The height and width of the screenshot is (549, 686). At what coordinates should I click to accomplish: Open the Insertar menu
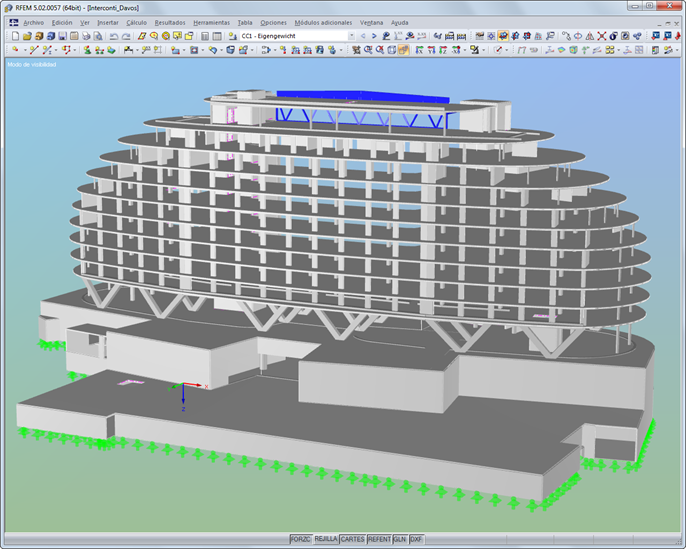108,22
